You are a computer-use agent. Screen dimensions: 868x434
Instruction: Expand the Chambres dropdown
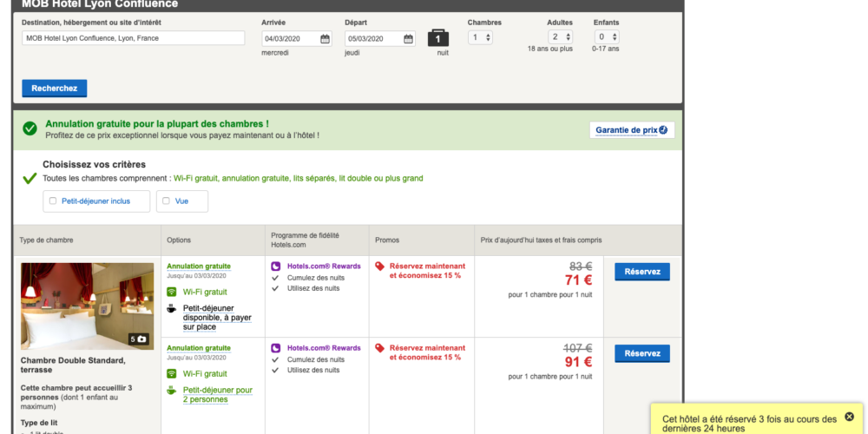480,37
